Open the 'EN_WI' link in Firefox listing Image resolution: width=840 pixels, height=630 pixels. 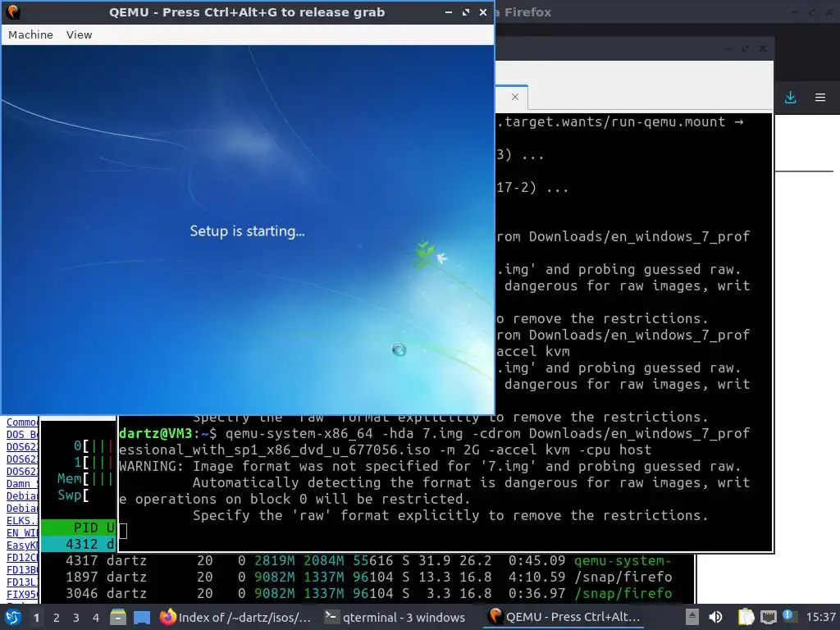pos(22,532)
